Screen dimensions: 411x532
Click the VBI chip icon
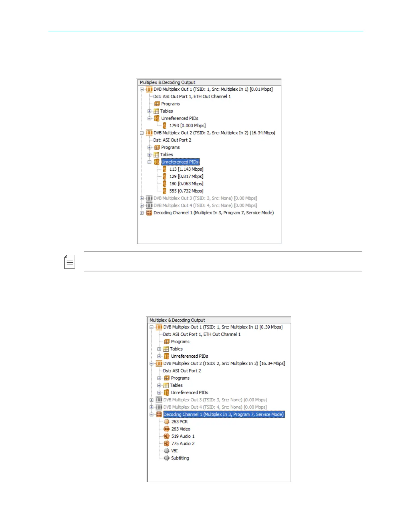[167, 451]
